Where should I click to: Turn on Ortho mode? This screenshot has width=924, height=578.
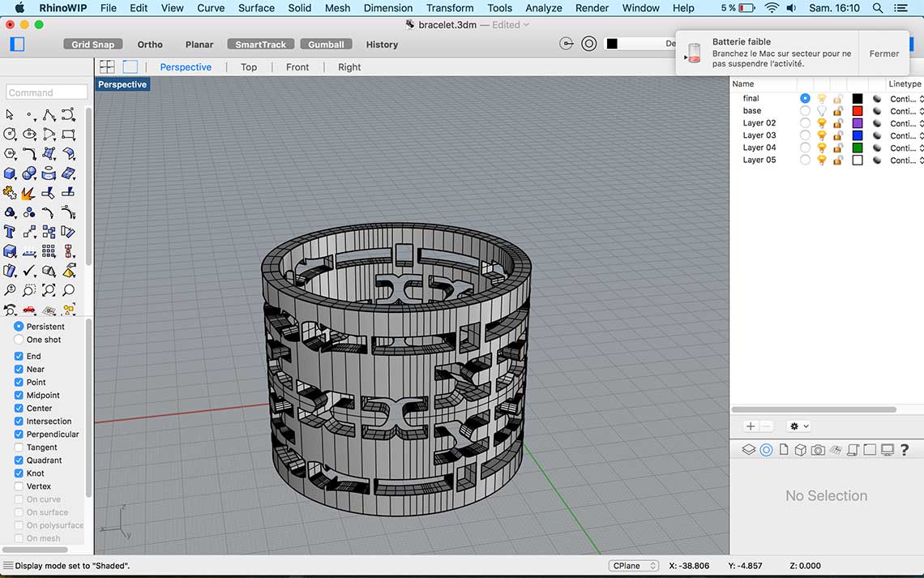pyautogui.click(x=150, y=45)
